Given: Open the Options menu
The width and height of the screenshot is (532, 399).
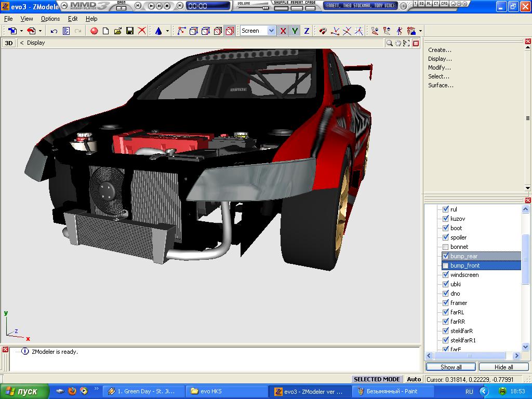Looking at the screenshot, I should (x=50, y=19).
